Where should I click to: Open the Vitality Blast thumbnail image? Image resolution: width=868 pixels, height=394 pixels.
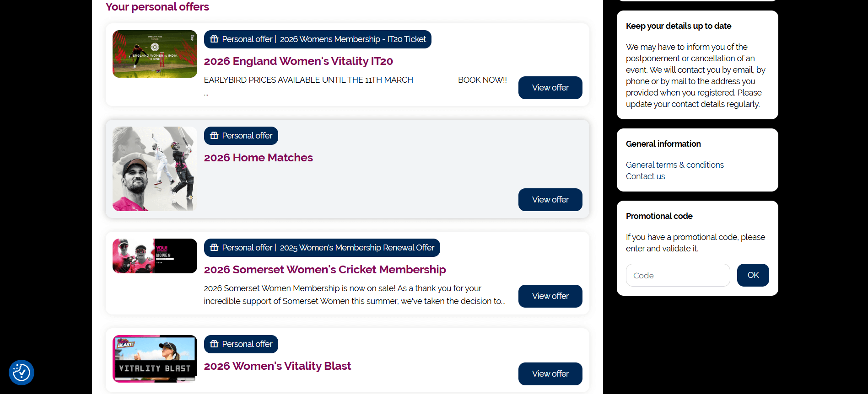155,359
